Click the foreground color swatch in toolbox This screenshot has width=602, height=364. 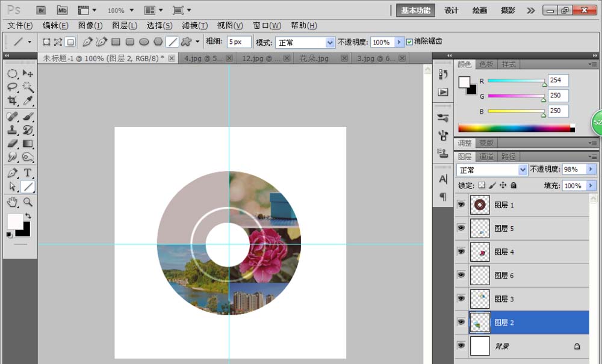coord(14,221)
